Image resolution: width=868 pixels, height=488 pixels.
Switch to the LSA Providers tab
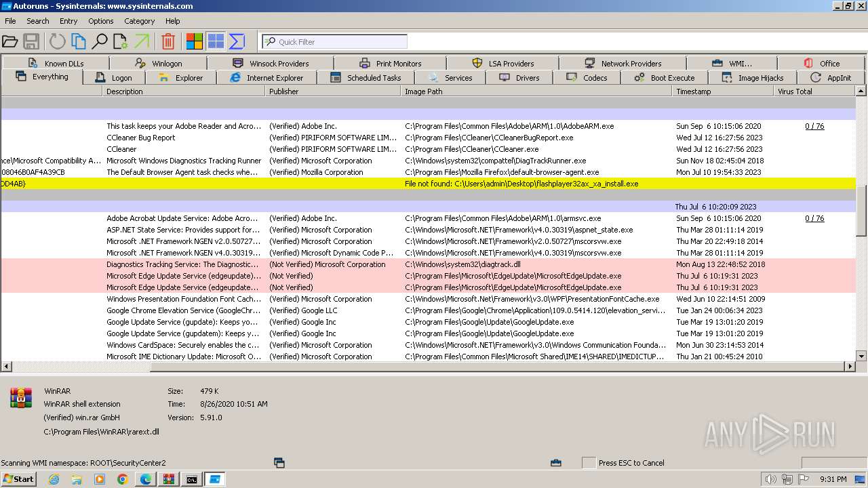tap(503, 63)
